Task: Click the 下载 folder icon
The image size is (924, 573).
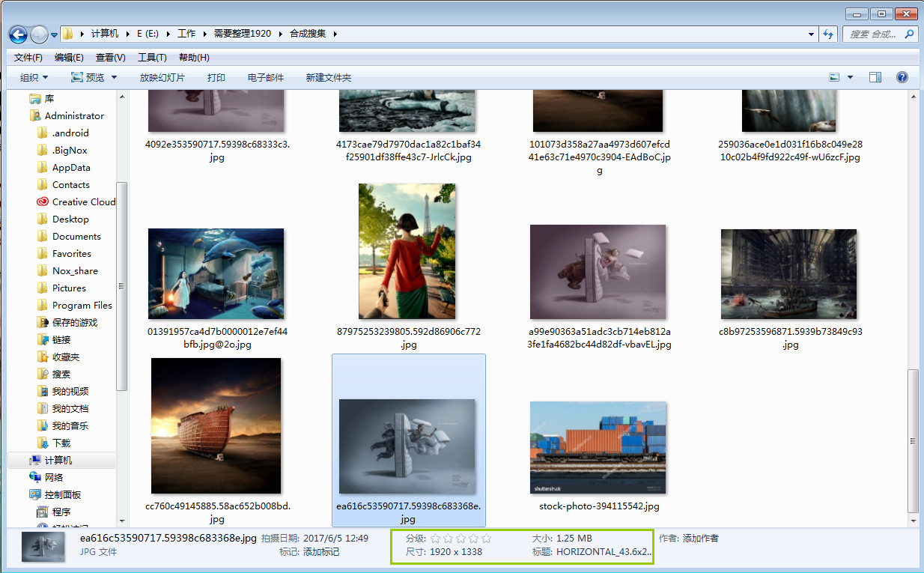Action: click(x=42, y=443)
